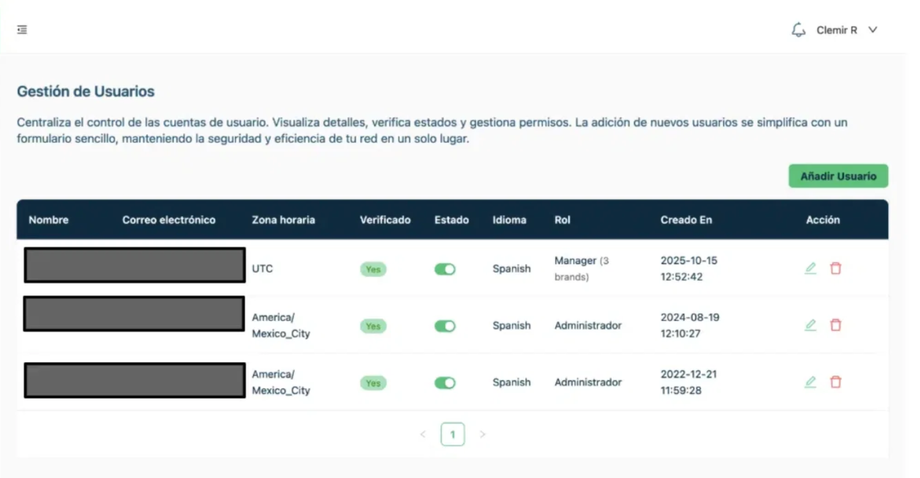This screenshot has width=920, height=478.
Task: Click the Creado En column header
Action: 686,220
